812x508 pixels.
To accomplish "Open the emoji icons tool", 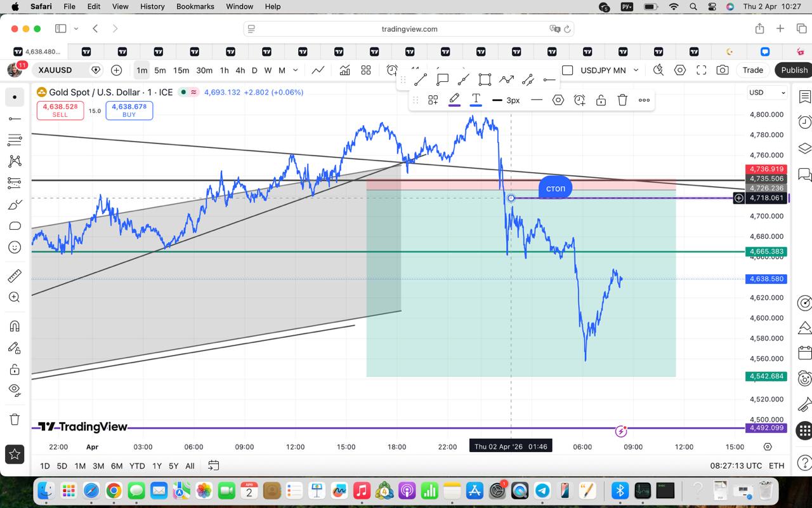I will (15, 247).
